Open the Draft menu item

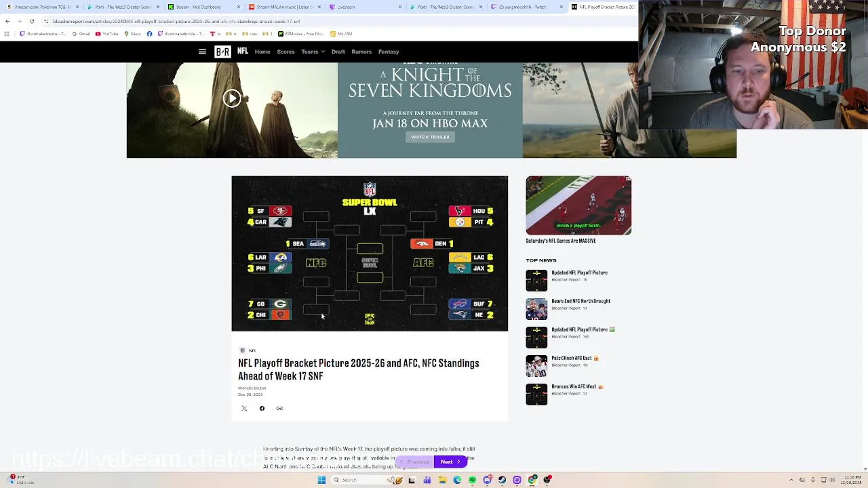point(338,52)
